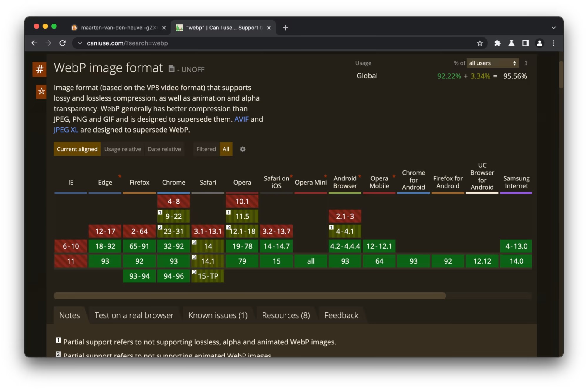The height and width of the screenshot is (390, 588).
Task: Click the horizontal table scrollbar
Action: click(x=250, y=296)
